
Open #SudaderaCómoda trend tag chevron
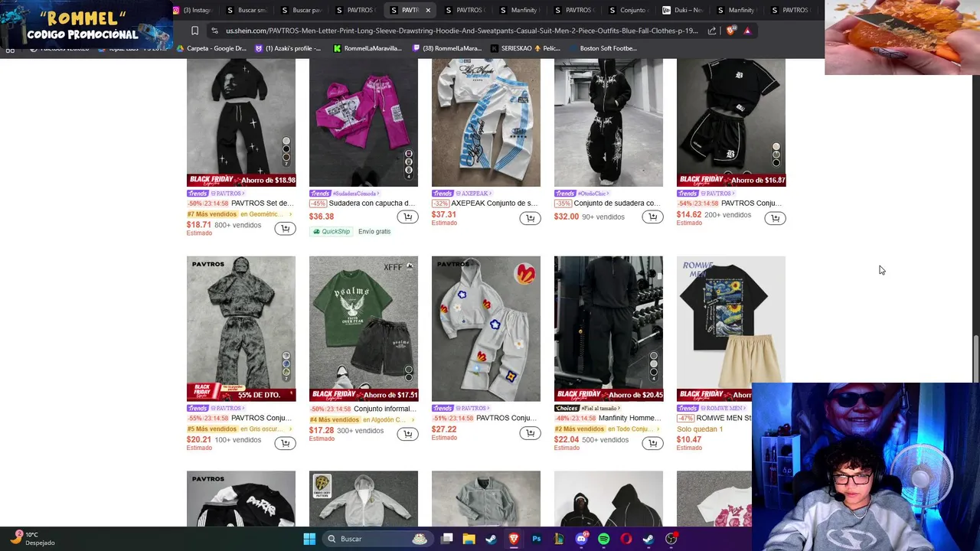pos(380,194)
